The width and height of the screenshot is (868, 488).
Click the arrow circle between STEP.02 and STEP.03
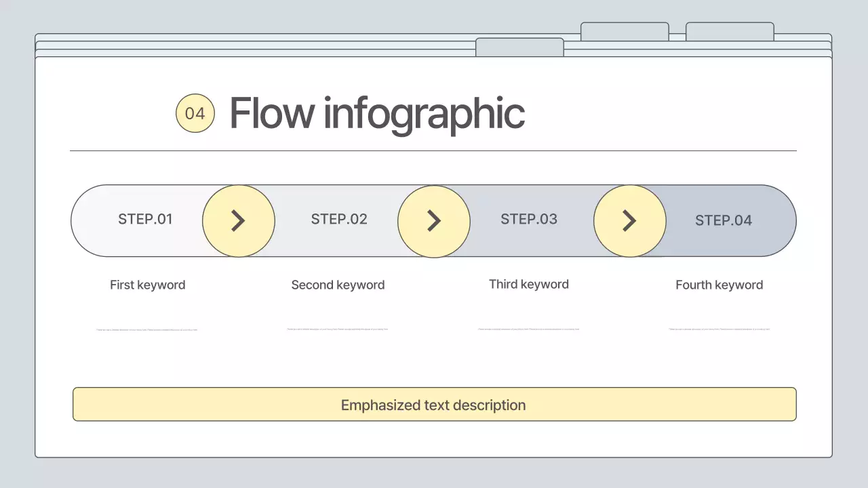[434, 221]
